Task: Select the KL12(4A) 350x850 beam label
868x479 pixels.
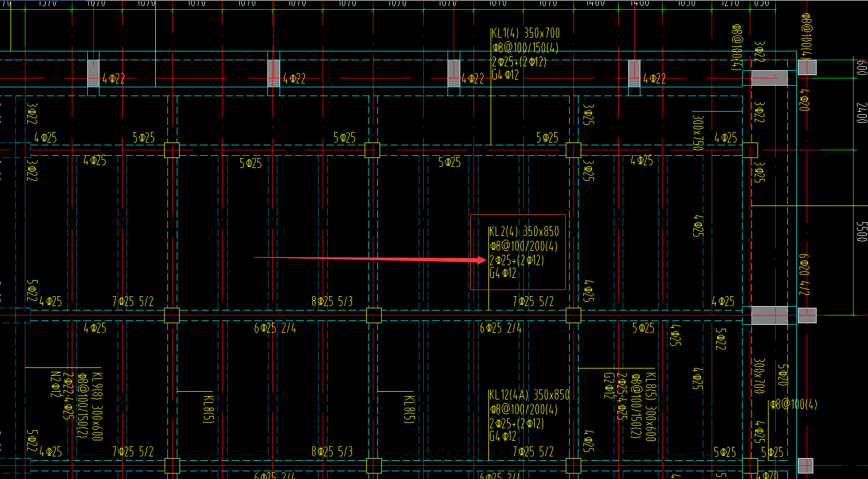Action: pyautogui.click(x=529, y=395)
